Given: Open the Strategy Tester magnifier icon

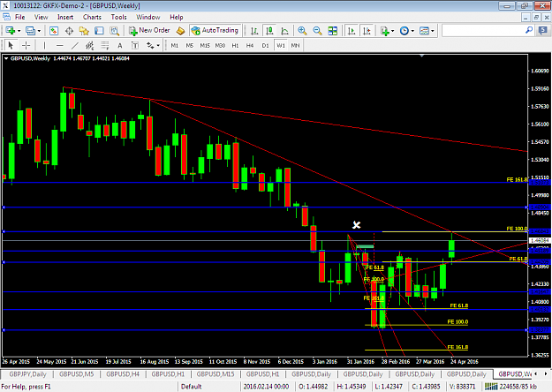Looking at the screenshot, I should [x=115, y=31].
